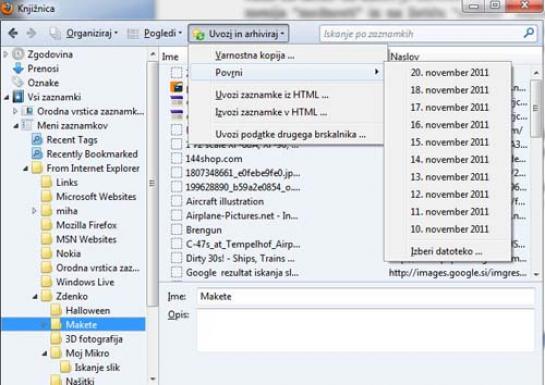
Task: Click the Mozilla Firefox folder icon
Action: point(46,225)
